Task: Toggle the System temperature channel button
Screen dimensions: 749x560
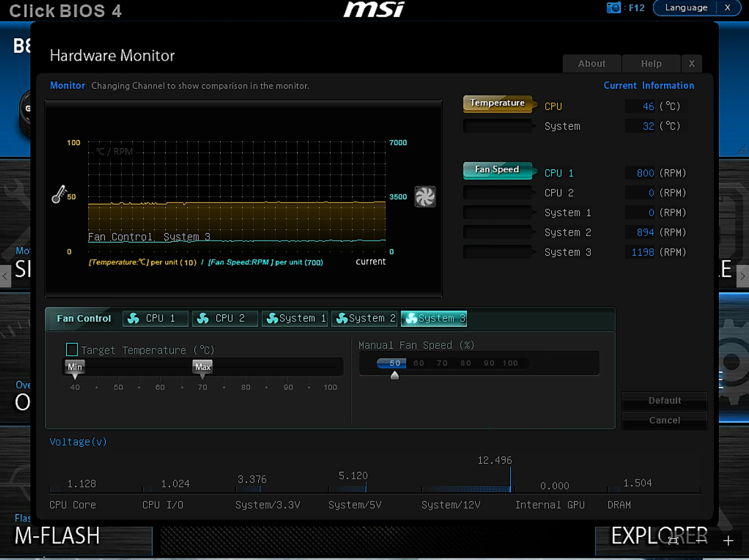Action: (x=498, y=126)
